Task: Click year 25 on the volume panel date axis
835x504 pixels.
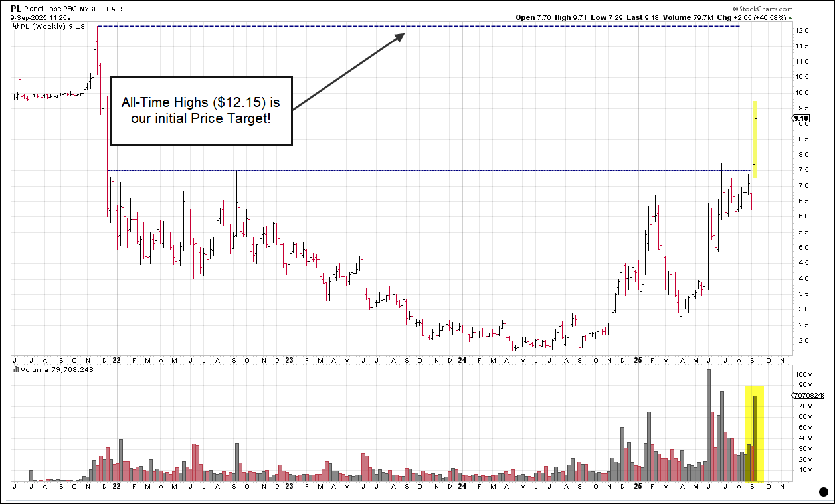Action: (636, 487)
